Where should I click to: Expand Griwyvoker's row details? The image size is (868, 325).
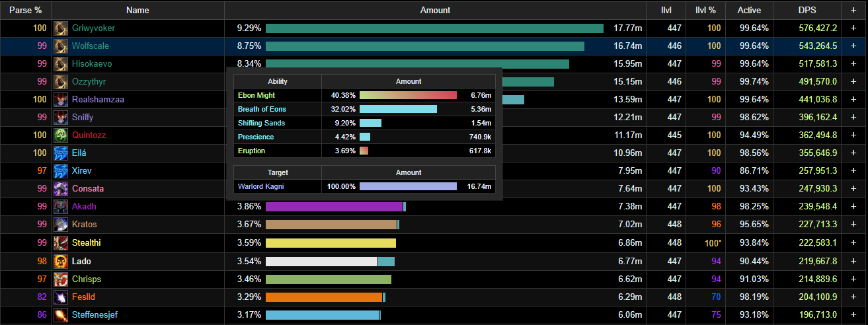pos(853,28)
